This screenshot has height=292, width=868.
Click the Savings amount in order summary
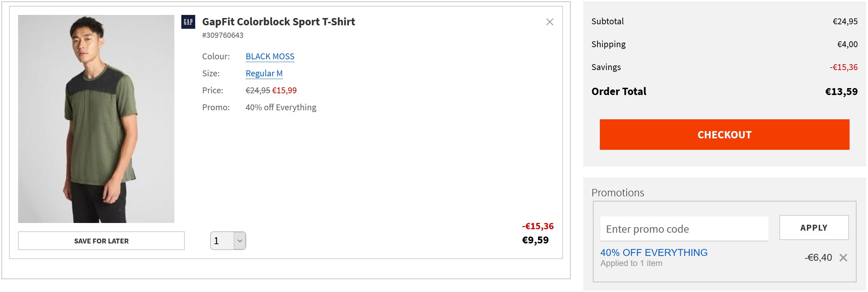point(843,67)
